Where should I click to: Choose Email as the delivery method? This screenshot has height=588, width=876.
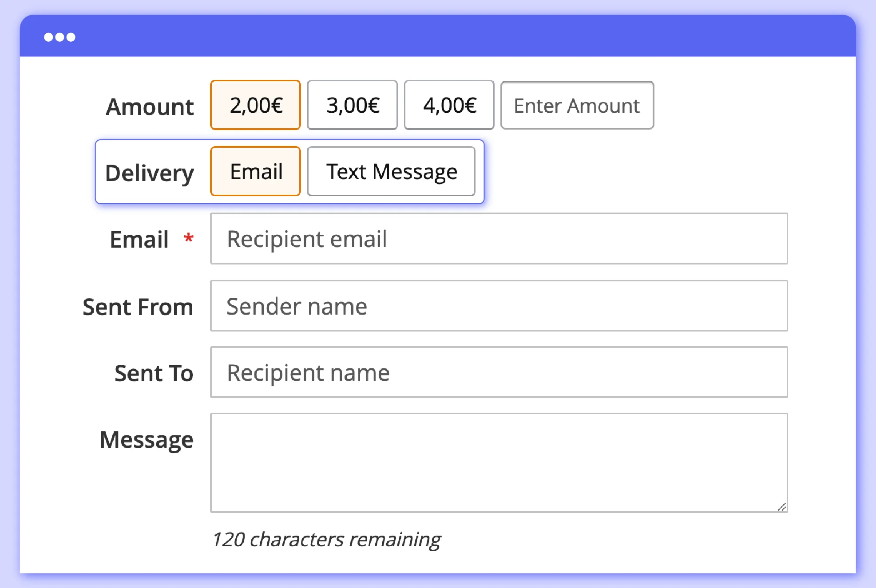(255, 171)
